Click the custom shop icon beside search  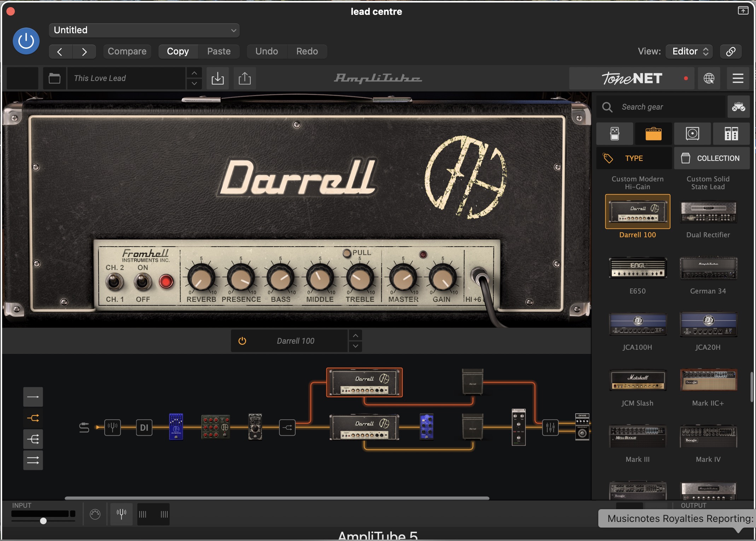pyautogui.click(x=739, y=107)
